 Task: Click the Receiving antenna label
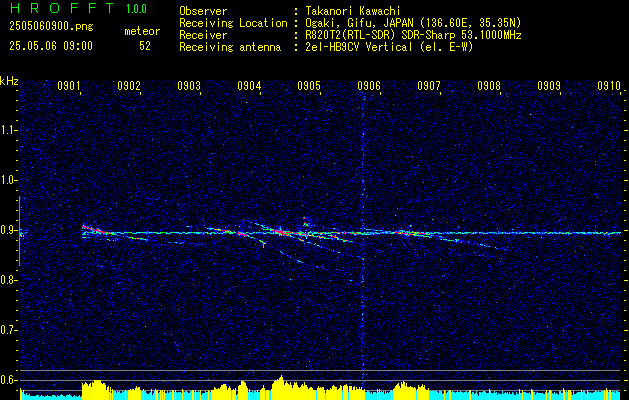tap(230, 47)
